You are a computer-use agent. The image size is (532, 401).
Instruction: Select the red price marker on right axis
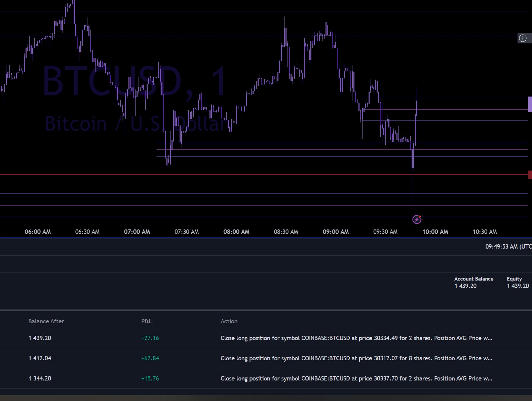[530, 175]
